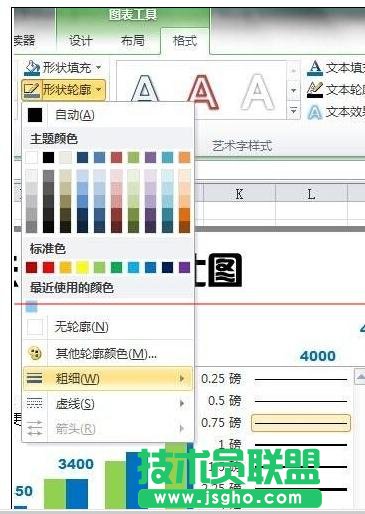Screen dimensions: 365x514
Task: Select standard purple swatch
Action: coord(184,267)
